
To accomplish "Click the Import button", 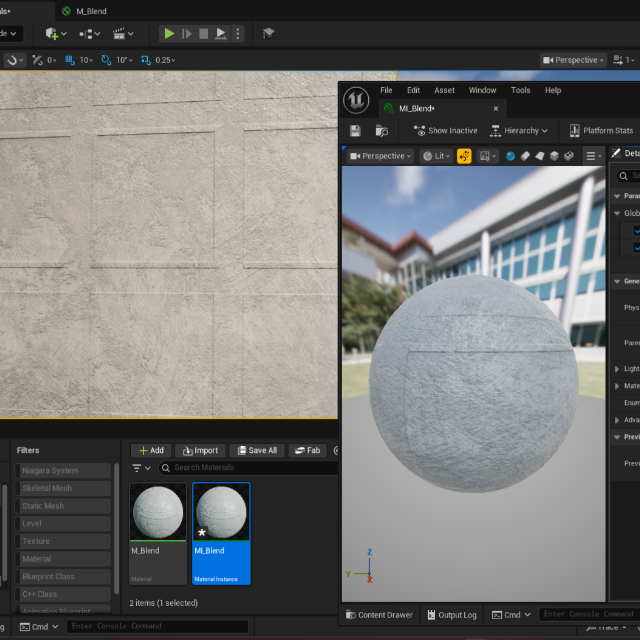I will [x=200, y=450].
